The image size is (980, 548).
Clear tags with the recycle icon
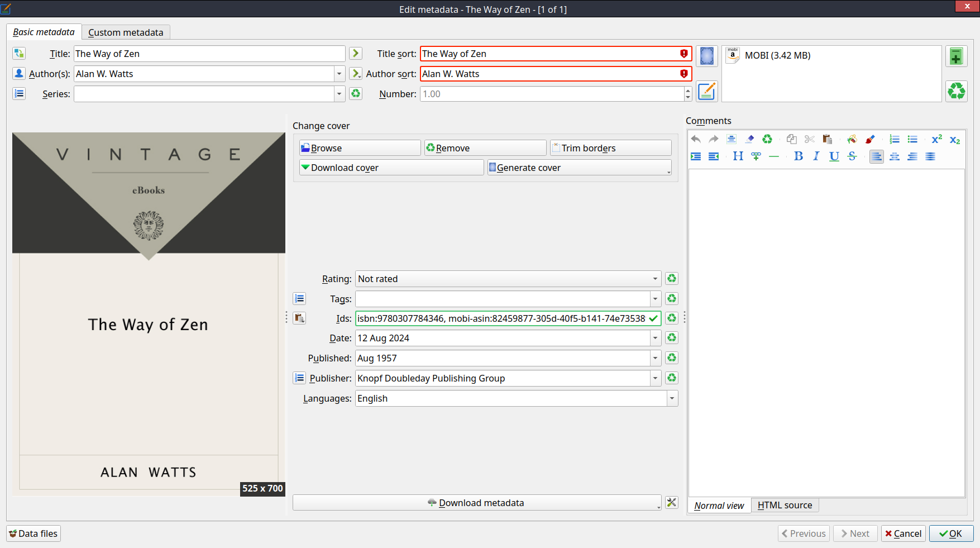click(x=672, y=299)
